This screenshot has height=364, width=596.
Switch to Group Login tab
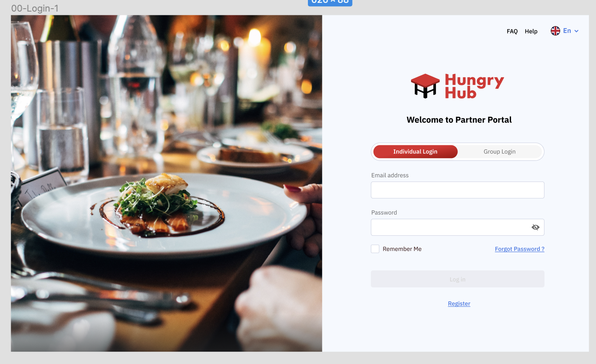[499, 151]
